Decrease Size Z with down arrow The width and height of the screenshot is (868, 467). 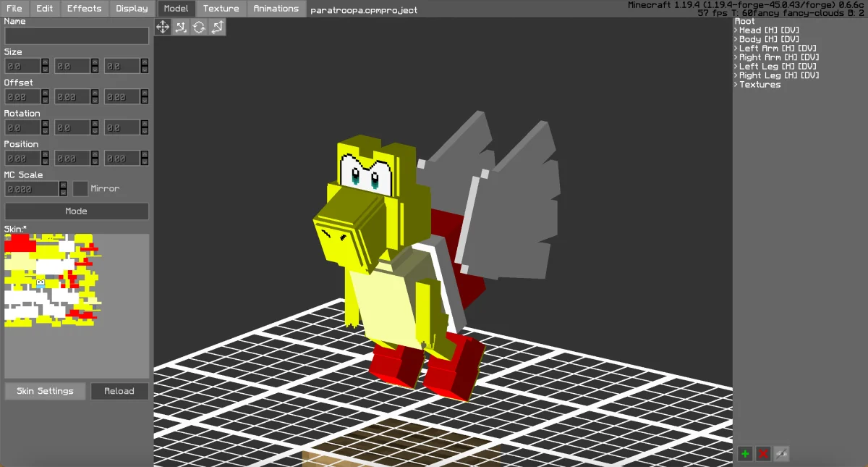click(x=145, y=70)
